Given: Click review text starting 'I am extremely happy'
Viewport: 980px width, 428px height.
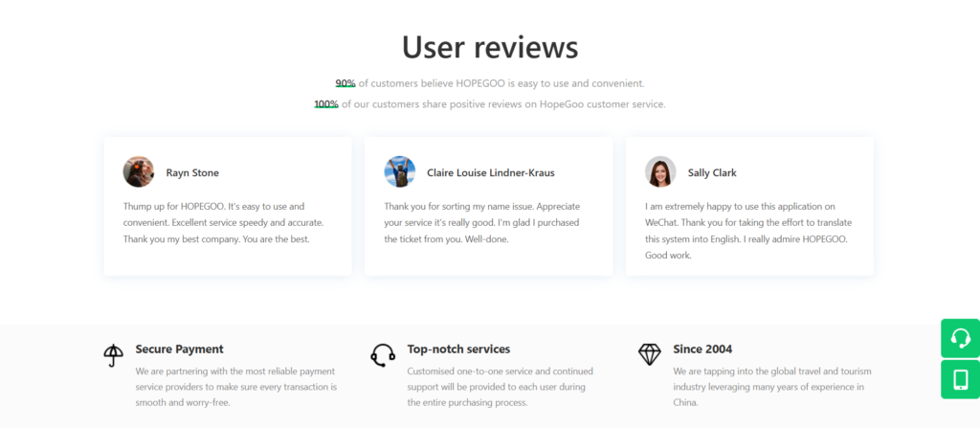Looking at the screenshot, I should tap(748, 231).
